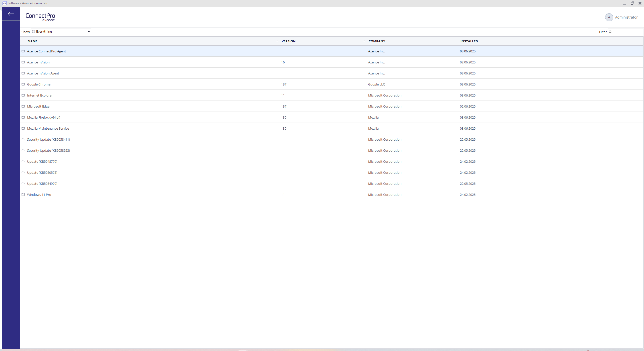
Task: Click the Axence ConnectPro title bar app icon
Action: (x=4, y=3)
